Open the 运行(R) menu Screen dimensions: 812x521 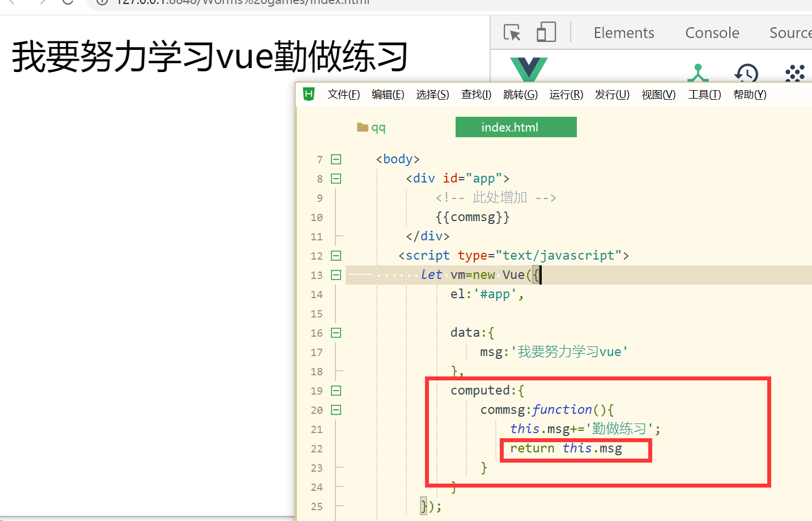click(566, 95)
